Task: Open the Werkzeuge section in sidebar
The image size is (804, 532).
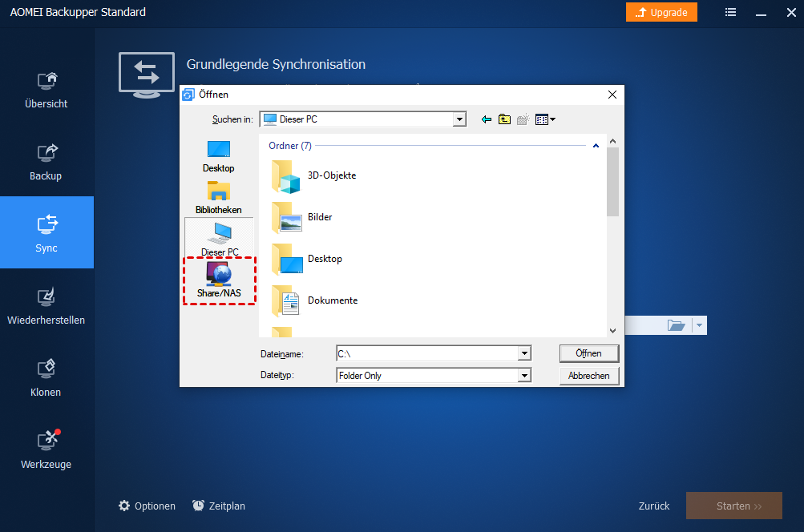Action: tap(46, 450)
